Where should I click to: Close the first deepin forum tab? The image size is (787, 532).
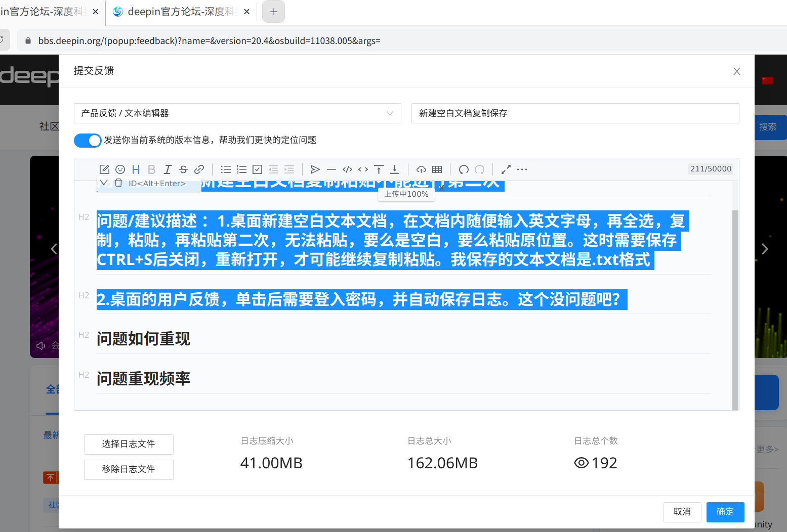[x=95, y=12]
